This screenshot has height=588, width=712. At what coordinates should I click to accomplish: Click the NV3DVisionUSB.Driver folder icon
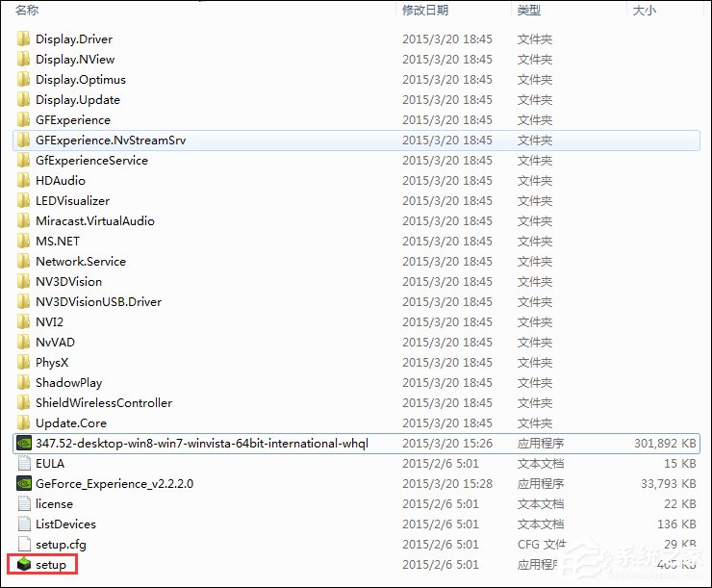tap(24, 301)
